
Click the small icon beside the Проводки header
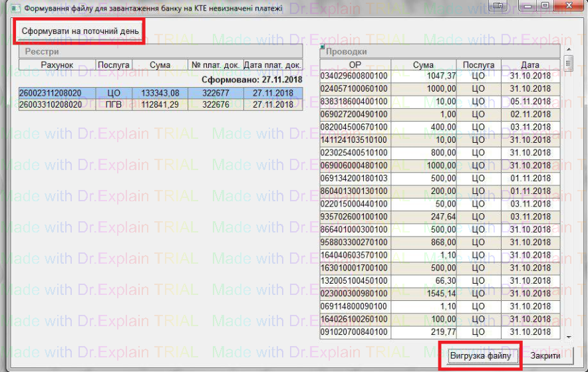click(323, 47)
